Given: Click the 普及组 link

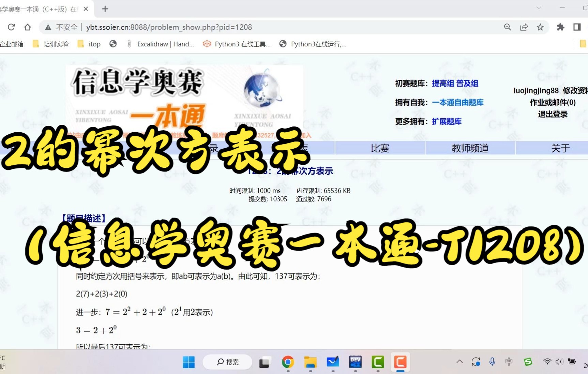Looking at the screenshot, I should pos(467,83).
